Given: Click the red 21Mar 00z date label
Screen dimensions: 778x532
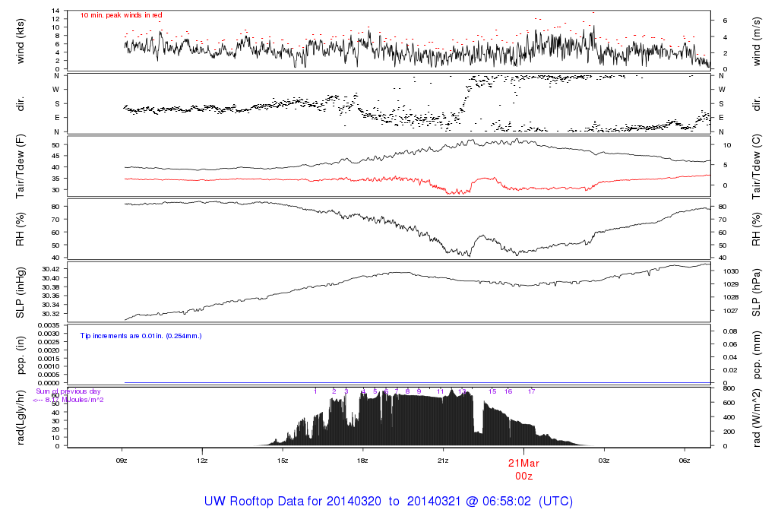Looking at the screenshot, I should pos(523,469).
